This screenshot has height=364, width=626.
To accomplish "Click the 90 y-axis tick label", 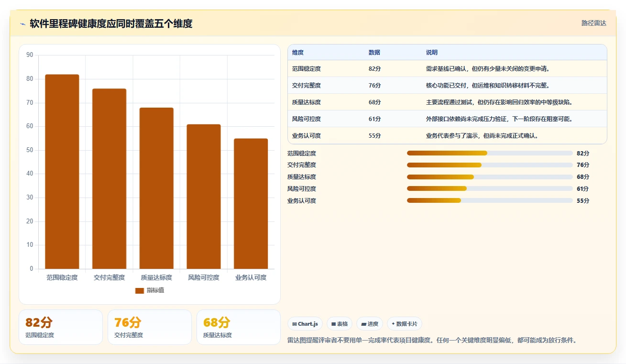I will (30, 55).
